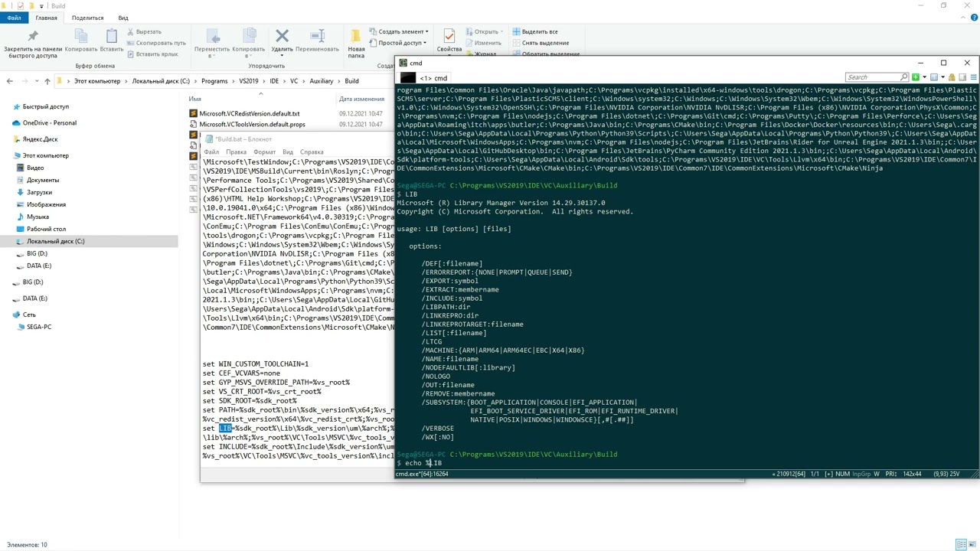Image resolution: width=980 pixels, height=551 pixels.
Task: Select OneDrive - Personal in the navigation pane
Action: pyautogui.click(x=50, y=123)
